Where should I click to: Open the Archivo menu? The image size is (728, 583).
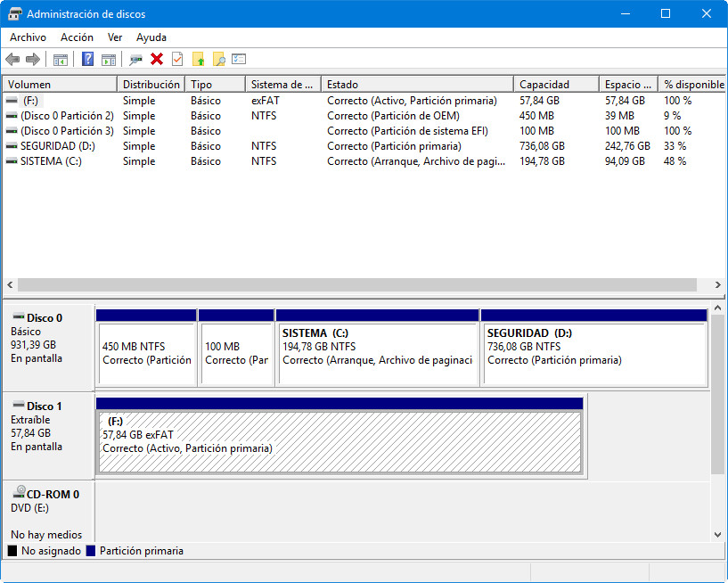point(28,37)
